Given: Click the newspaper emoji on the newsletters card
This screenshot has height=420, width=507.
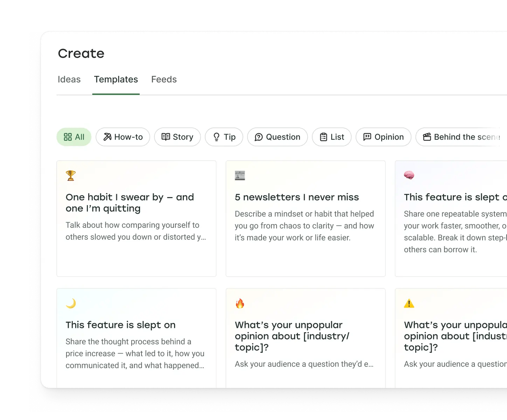Looking at the screenshot, I should (x=240, y=175).
